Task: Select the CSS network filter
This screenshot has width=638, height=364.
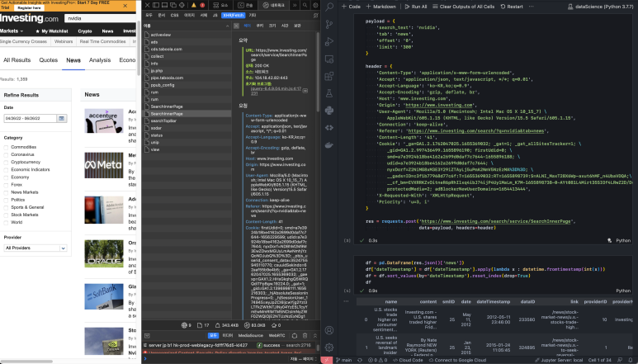Action: [x=174, y=15]
